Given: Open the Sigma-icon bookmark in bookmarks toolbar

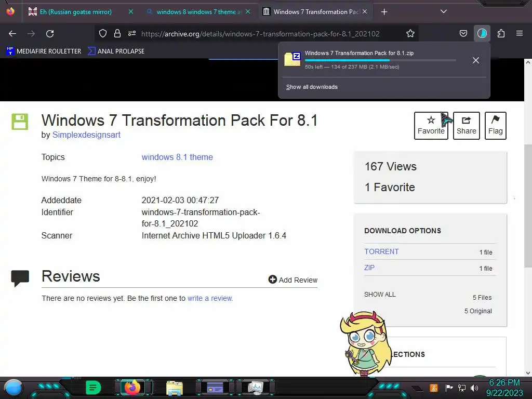Looking at the screenshot, I should pyautogui.click(x=116, y=51).
